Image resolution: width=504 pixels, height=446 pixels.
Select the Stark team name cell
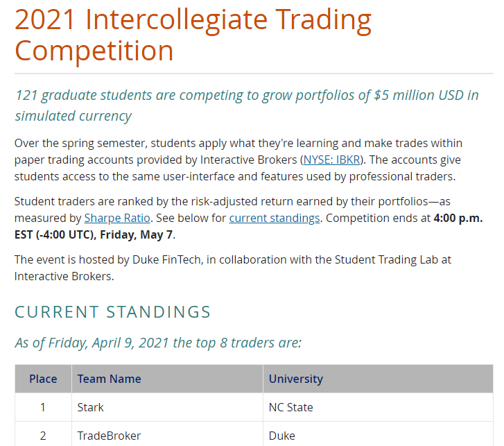pyautogui.click(x=167, y=407)
